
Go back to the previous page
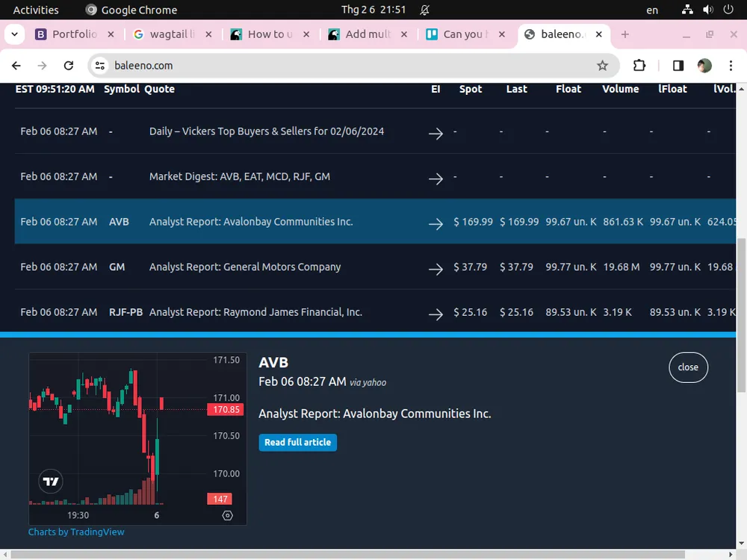(x=16, y=66)
